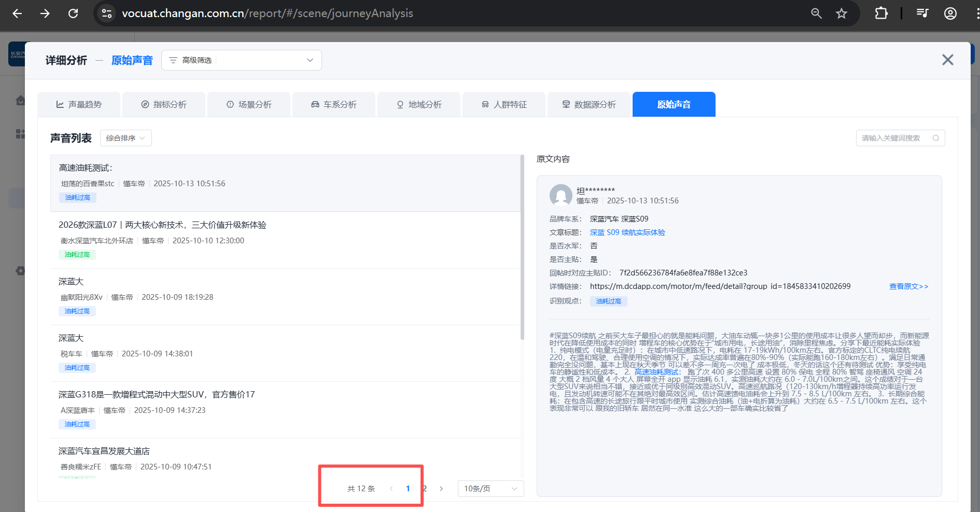Viewport: 980px width, 512px height.
Task: Click the browser back arrow
Action: 17,13
